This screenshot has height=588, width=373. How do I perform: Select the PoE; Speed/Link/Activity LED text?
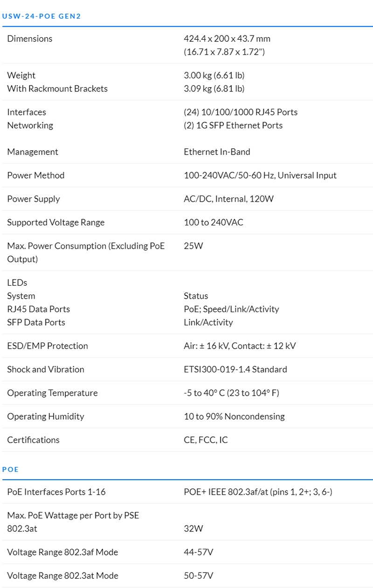(x=231, y=309)
